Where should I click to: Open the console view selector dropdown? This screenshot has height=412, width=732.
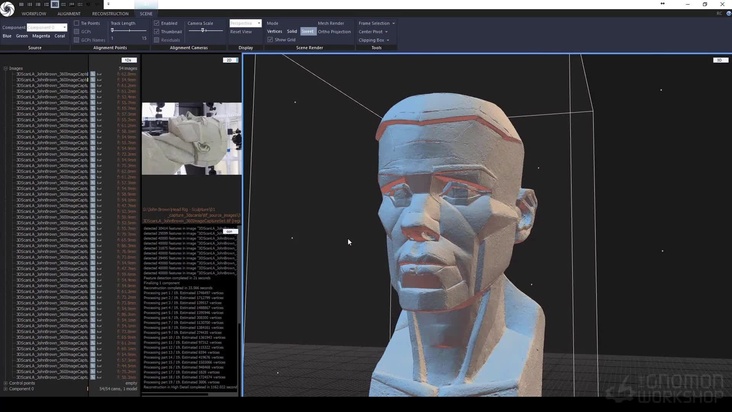[x=230, y=231]
